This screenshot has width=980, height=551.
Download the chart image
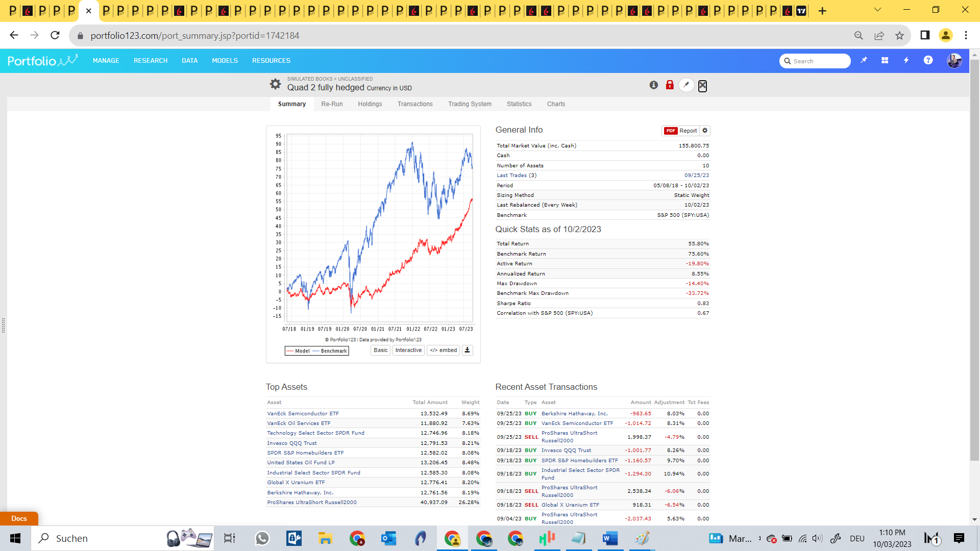pyautogui.click(x=467, y=350)
